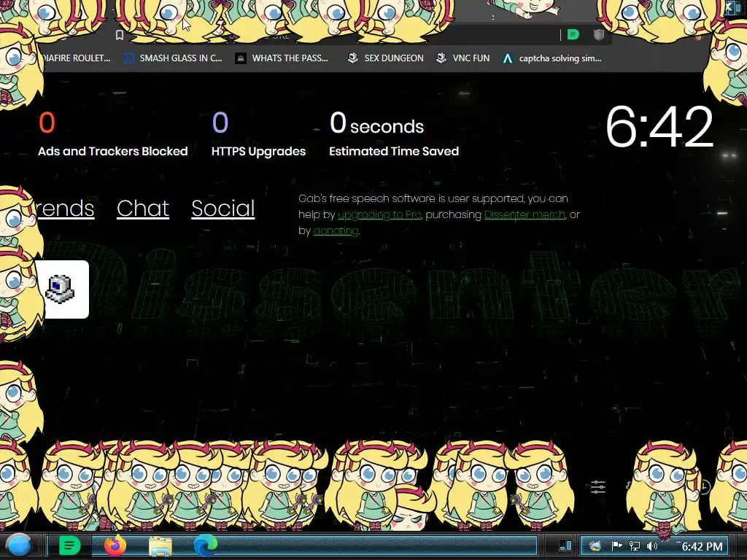Click the Social link

pos(223,209)
